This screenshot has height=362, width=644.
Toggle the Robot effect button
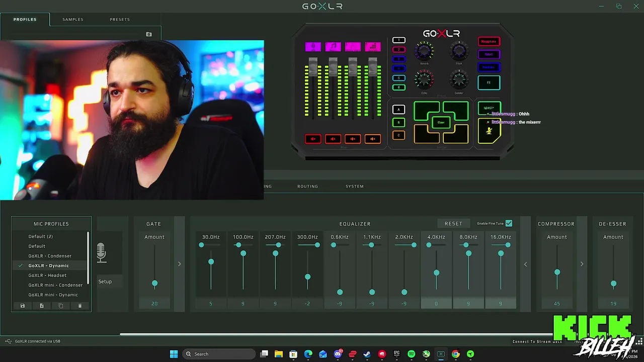click(489, 54)
